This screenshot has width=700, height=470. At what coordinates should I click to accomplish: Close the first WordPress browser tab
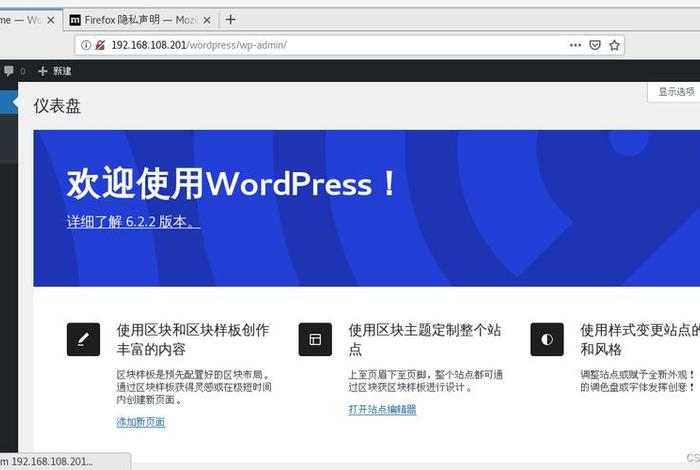point(51,20)
